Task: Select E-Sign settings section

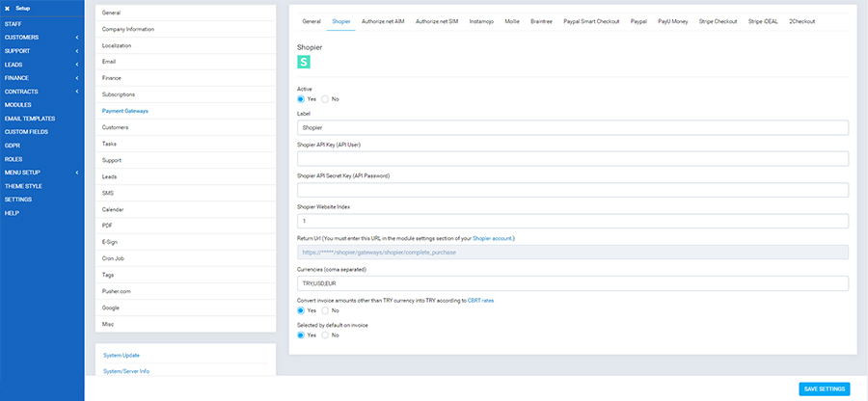Action: point(185,242)
